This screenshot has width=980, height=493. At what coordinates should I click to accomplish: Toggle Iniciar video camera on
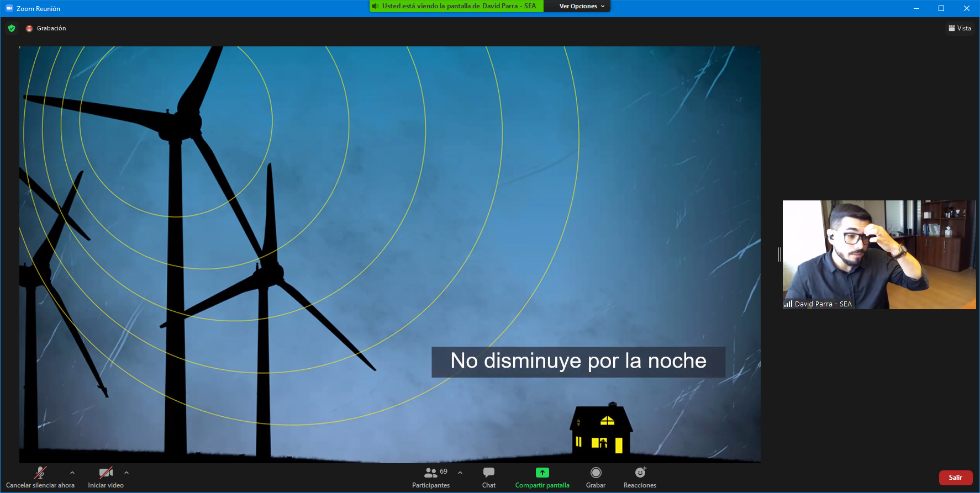click(x=106, y=473)
